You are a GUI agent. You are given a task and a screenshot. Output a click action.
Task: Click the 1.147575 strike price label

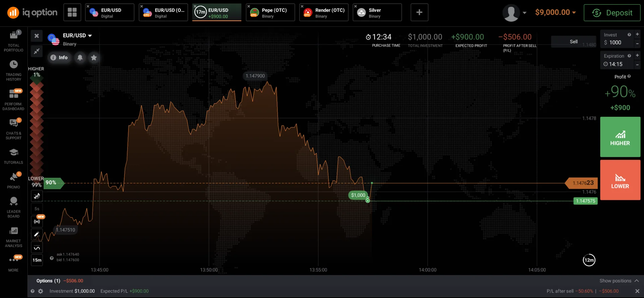coord(586,201)
